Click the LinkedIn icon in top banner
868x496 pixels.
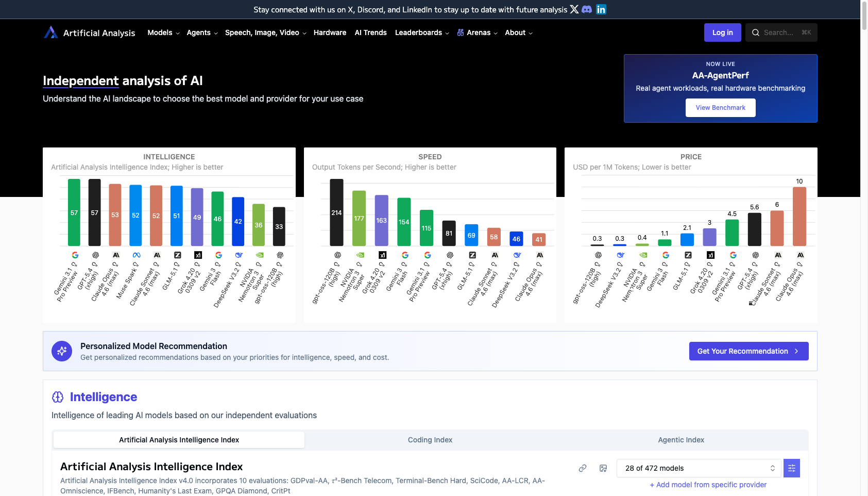pos(601,9)
